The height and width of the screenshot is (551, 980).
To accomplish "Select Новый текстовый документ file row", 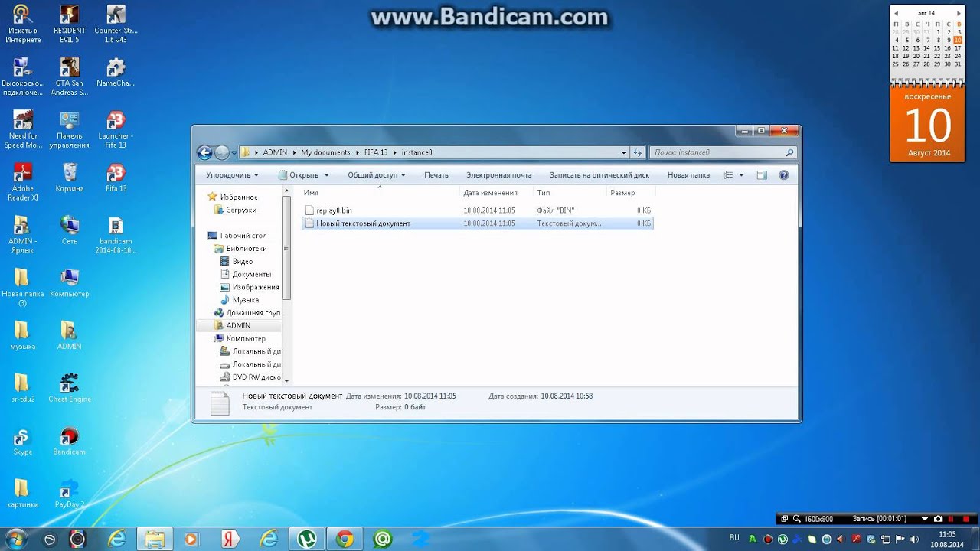I will pyautogui.click(x=478, y=223).
